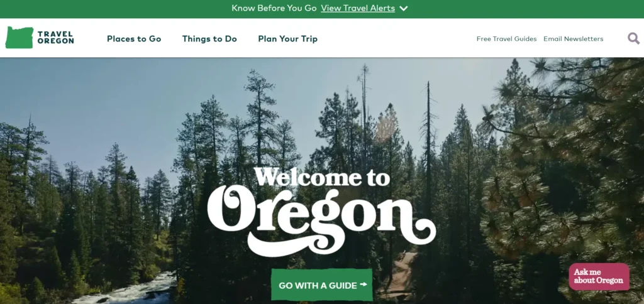Click the Know Before You Go text
This screenshot has height=304, width=644.
tap(274, 8)
